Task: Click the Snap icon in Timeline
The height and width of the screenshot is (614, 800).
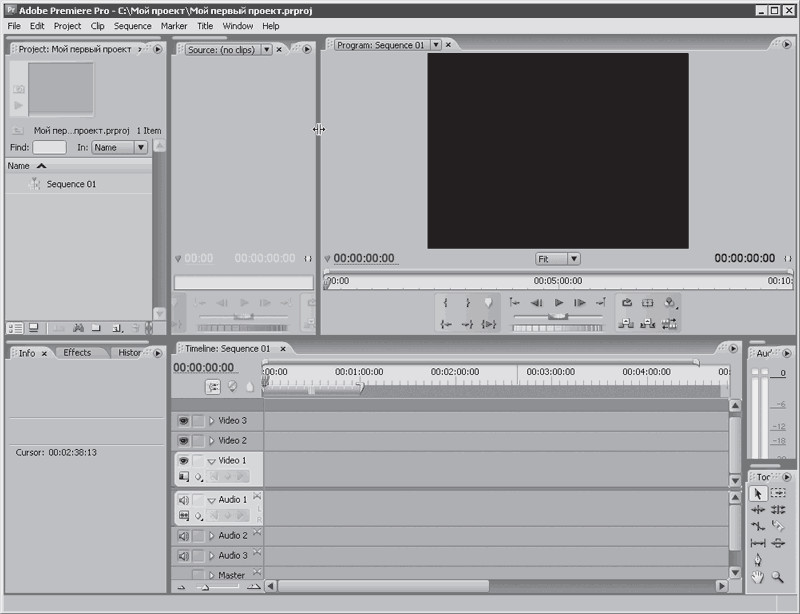Action: (x=213, y=386)
